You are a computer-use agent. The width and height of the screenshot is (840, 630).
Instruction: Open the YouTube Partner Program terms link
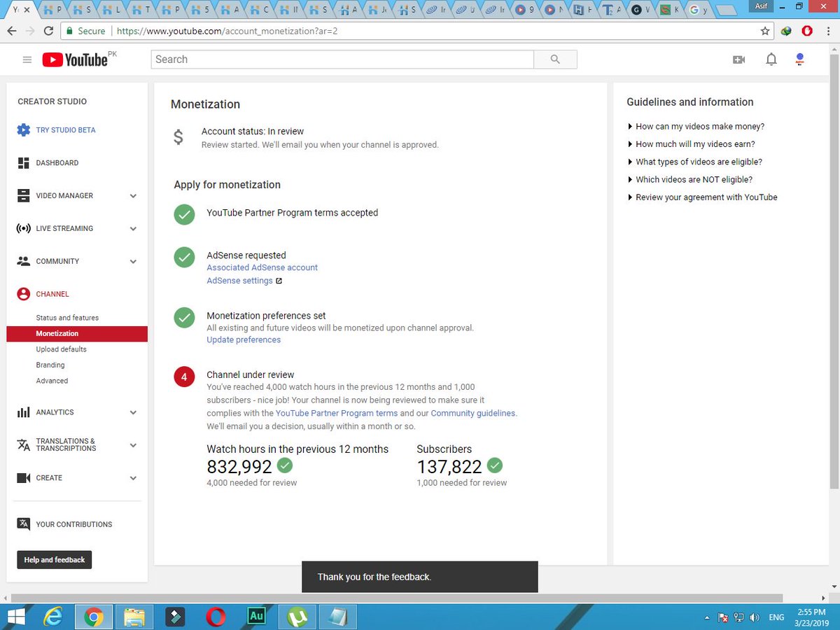coord(337,413)
